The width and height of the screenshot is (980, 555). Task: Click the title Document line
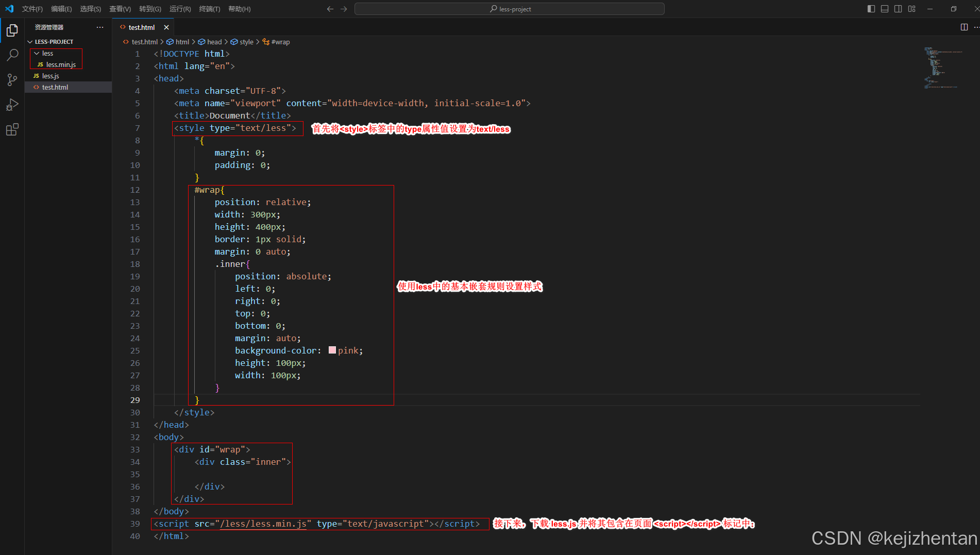tap(232, 115)
